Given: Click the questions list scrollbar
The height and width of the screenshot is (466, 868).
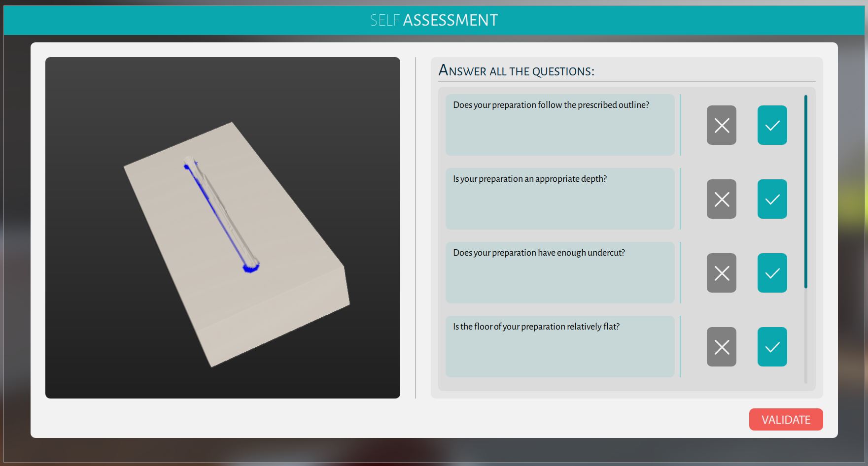Looking at the screenshot, I should tap(806, 192).
